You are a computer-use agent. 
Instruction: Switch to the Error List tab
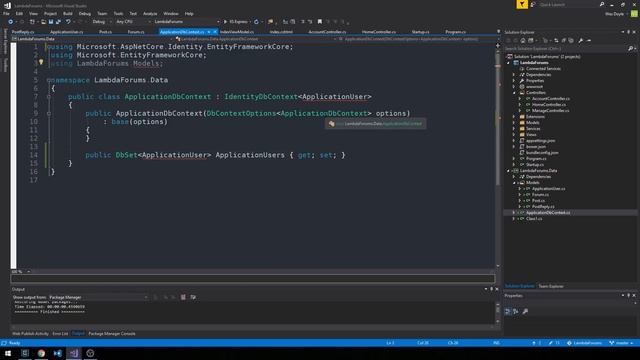tap(60, 333)
